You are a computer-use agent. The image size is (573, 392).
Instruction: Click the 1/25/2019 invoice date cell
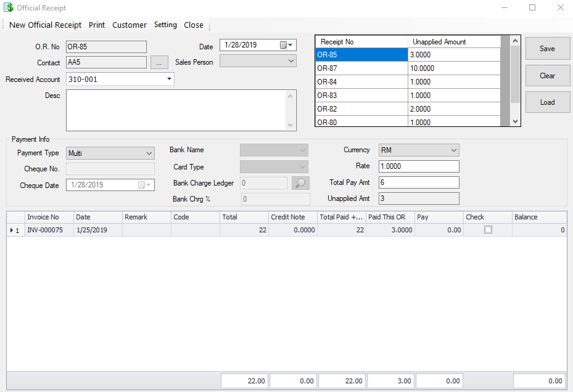point(98,230)
